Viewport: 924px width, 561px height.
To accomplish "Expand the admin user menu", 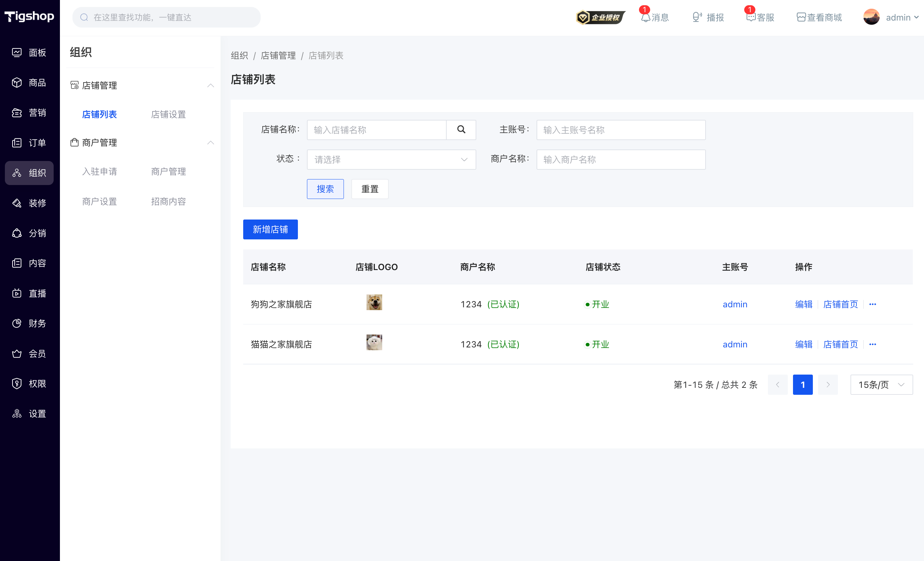I will pyautogui.click(x=891, y=17).
